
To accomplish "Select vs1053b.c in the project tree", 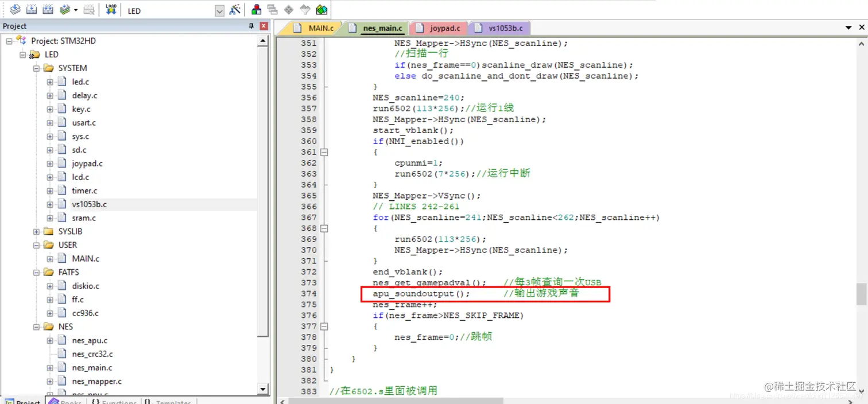I will click(x=89, y=204).
